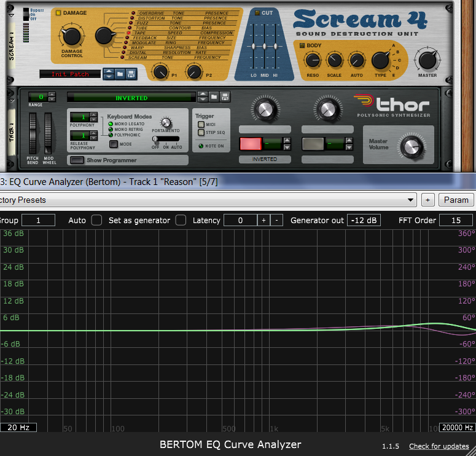This screenshot has height=456, width=476.
Task: Adjust the POLYPHONY spinner arrows
Action: [94, 117]
